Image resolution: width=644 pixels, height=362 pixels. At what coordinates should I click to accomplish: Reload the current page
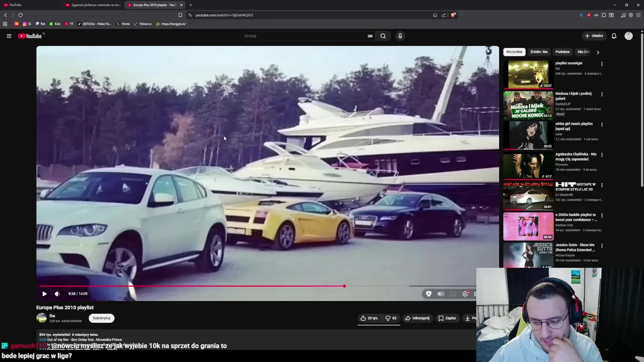pos(21,15)
